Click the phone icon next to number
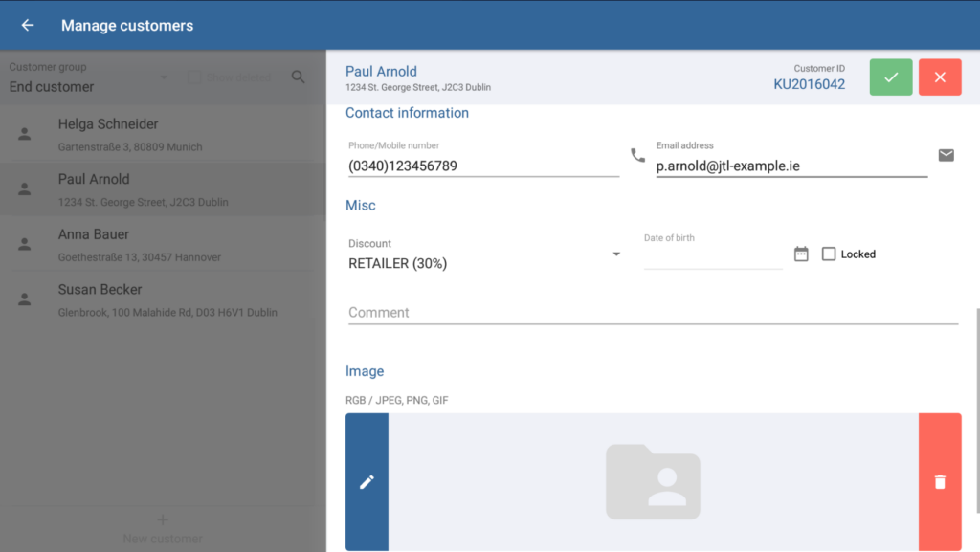The image size is (980, 552). [637, 155]
